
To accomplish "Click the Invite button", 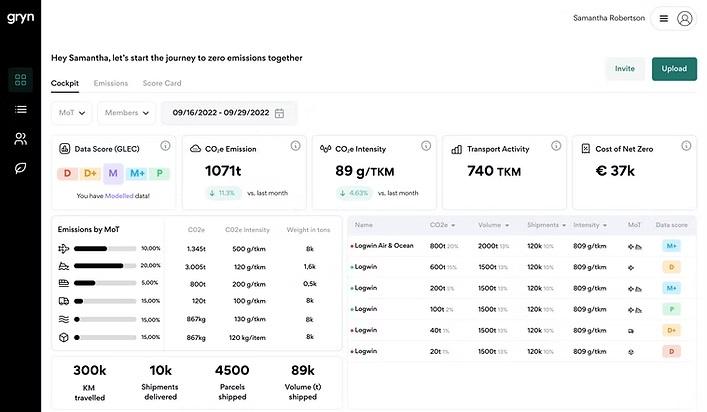I will [624, 69].
